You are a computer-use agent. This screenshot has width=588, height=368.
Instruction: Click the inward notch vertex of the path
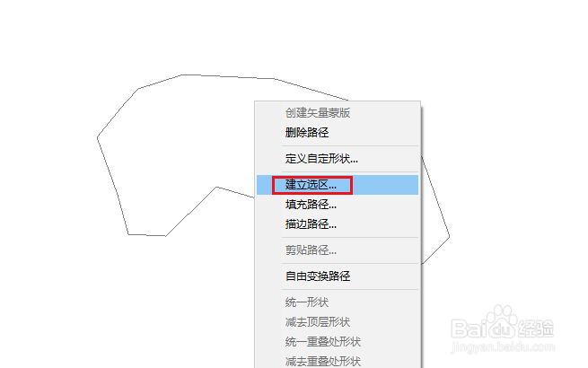216,187
